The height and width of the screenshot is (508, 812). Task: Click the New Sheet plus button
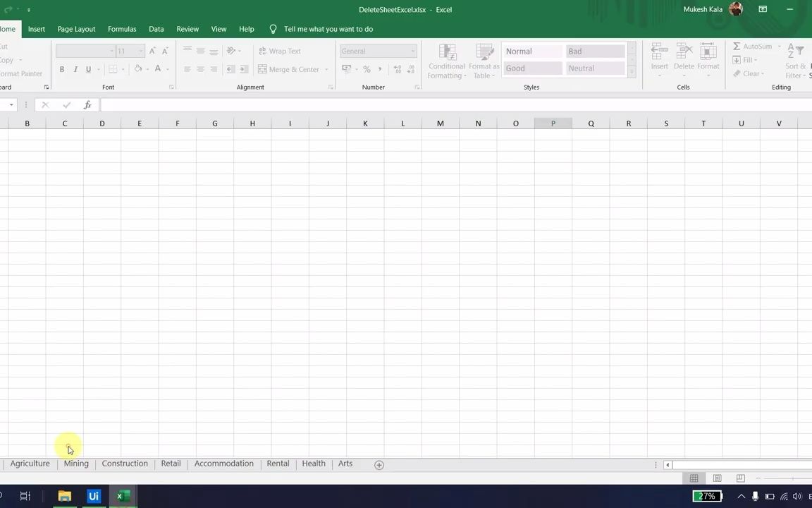point(379,464)
